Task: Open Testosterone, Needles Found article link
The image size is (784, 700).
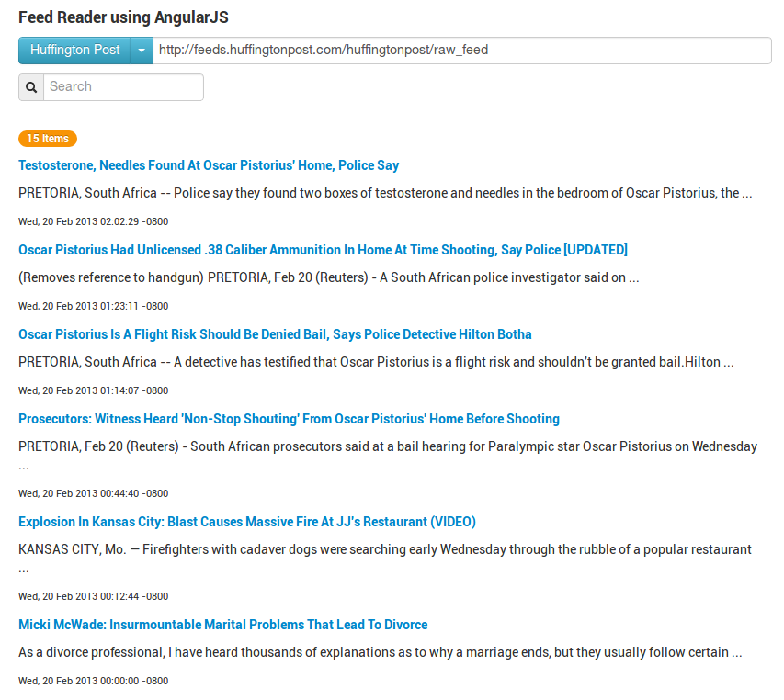Action: pos(209,165)
